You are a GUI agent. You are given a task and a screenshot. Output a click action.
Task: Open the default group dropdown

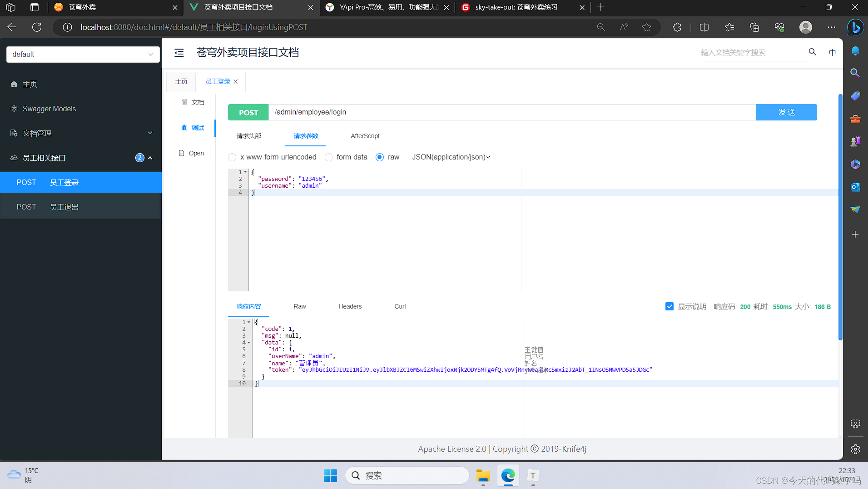tap(83, 54)
